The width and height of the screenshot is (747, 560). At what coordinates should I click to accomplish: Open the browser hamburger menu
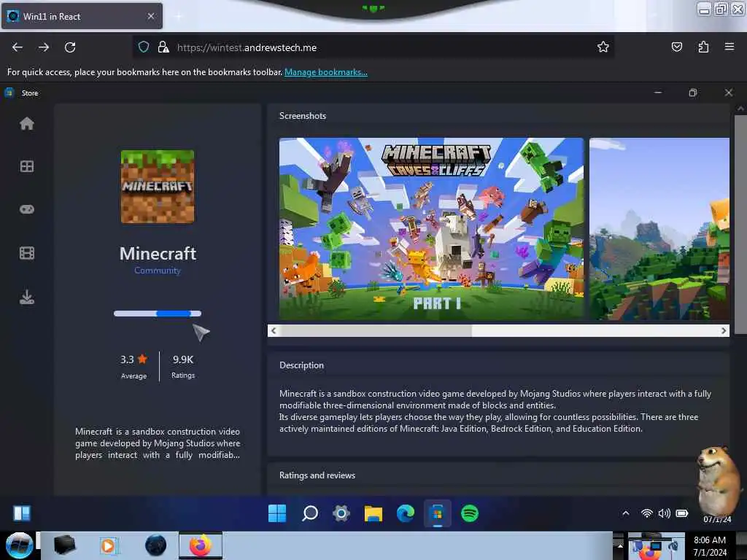729,47
